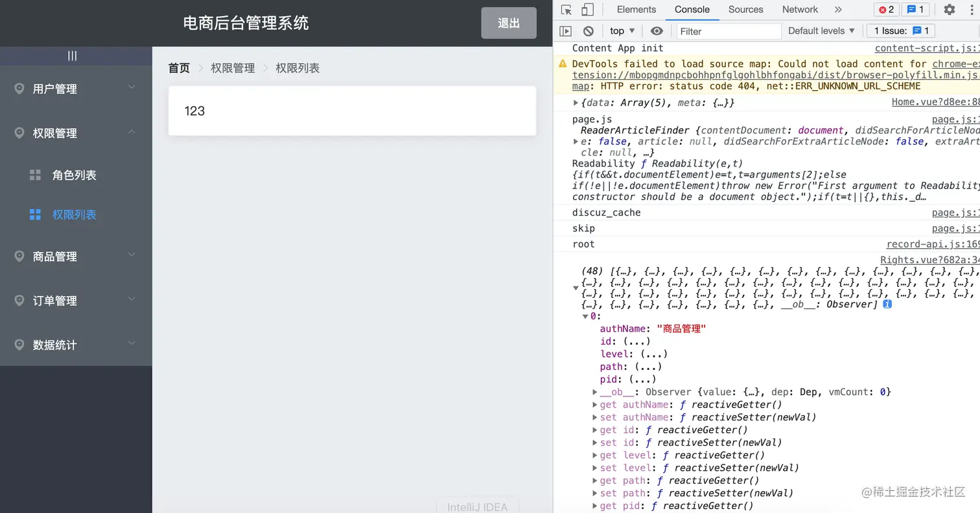Click location icon beside 商品管理

click(x=19, y=256)
